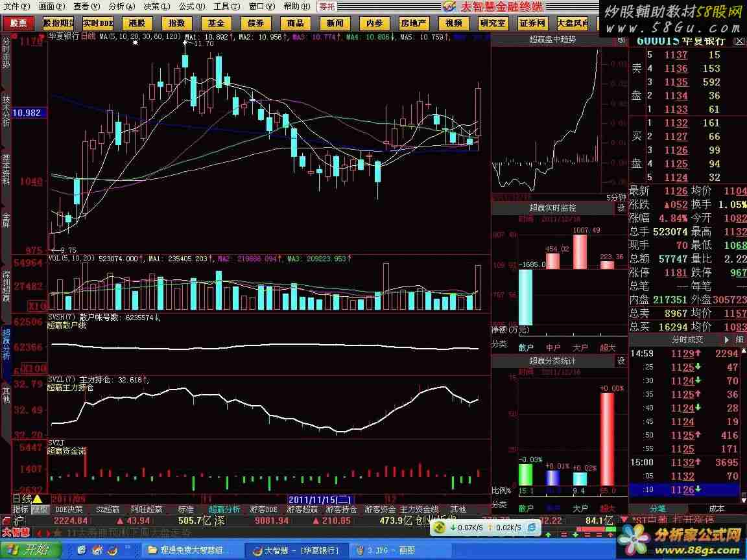Switch to 分时走势 in left sidebar
The height and width of the screenshot is (560, 747).
[x=6, y=53]
